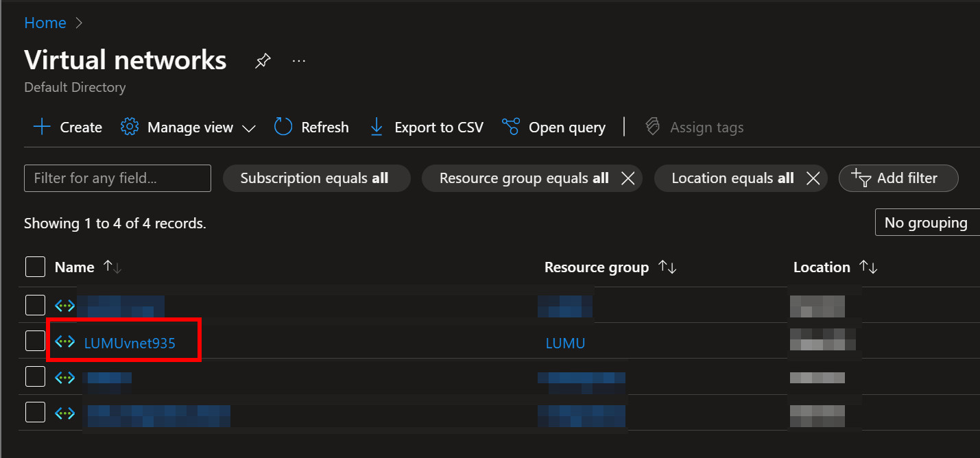Click the Filter for any field box
This screenshot has width=980, height=458.
[117, 178]
